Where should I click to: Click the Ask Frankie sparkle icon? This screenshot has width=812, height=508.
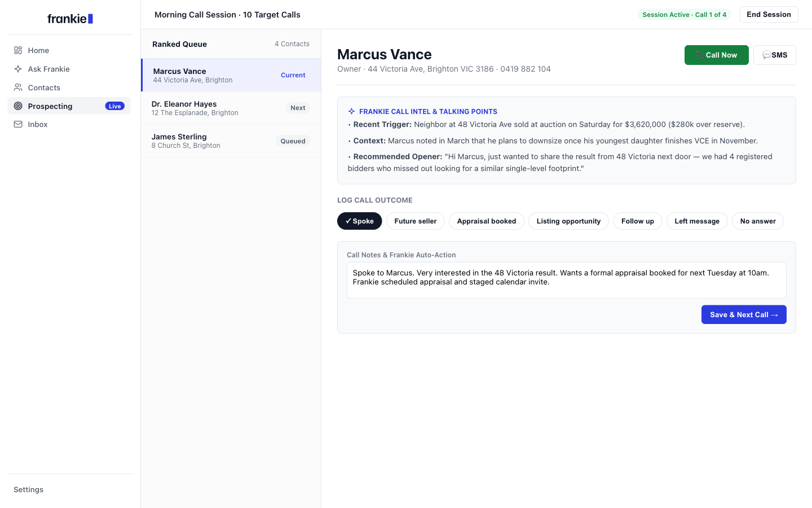pyautogui.click(x=18, y=69)
